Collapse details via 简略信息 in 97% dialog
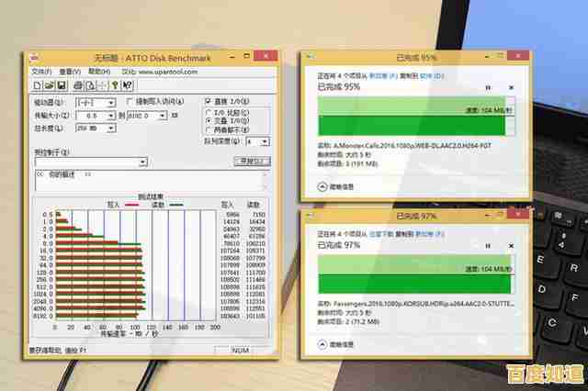The width and height of the screenshot is (588, 391). (335, 344)
